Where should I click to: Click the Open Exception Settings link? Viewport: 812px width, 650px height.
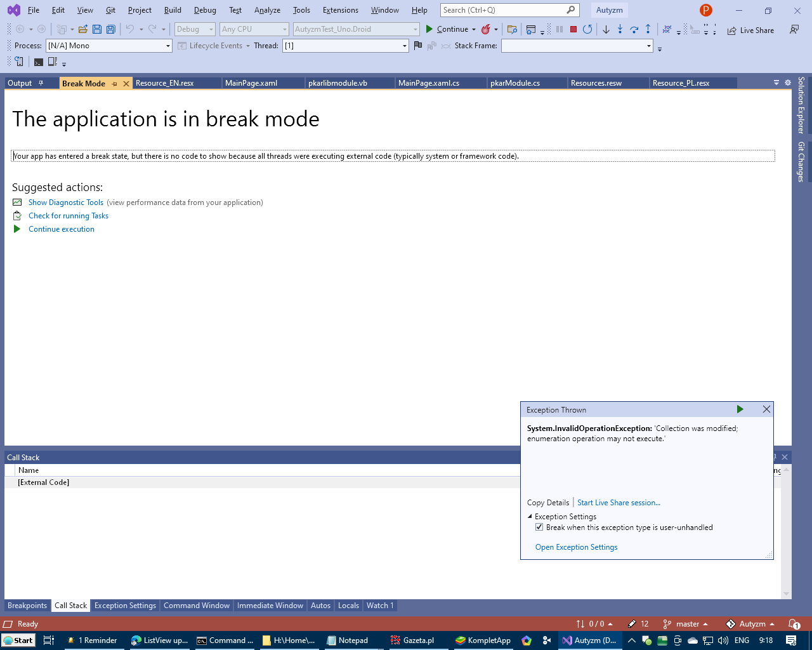pos(576,547)
